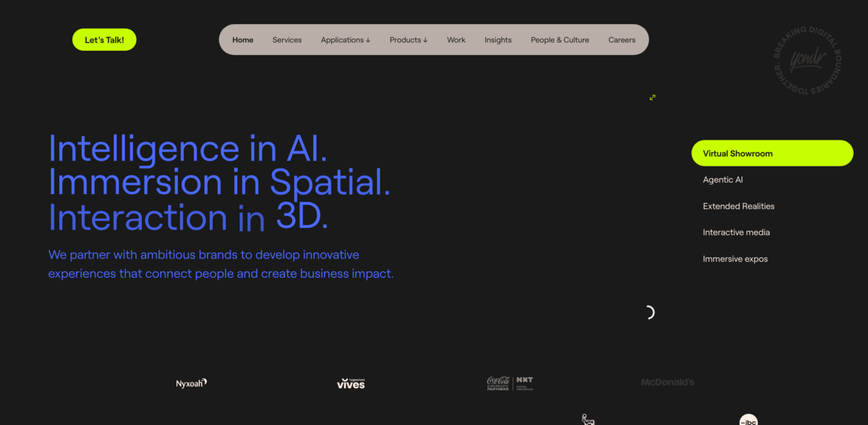Click the loading spinner icon

coord(649,312)
